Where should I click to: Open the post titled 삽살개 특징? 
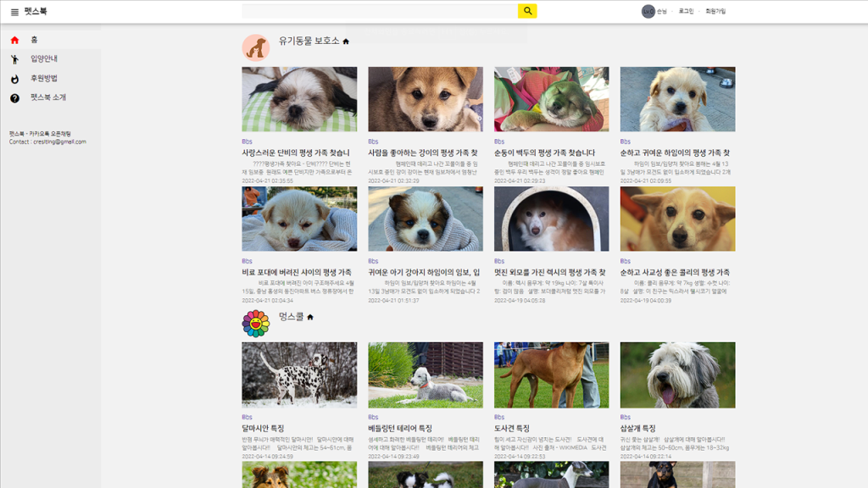637,429
